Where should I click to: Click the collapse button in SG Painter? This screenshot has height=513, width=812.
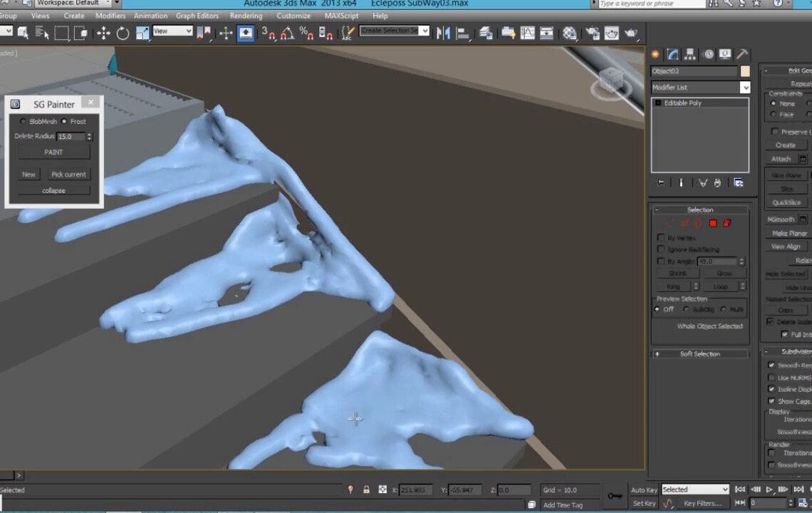(x=54, y=190)
